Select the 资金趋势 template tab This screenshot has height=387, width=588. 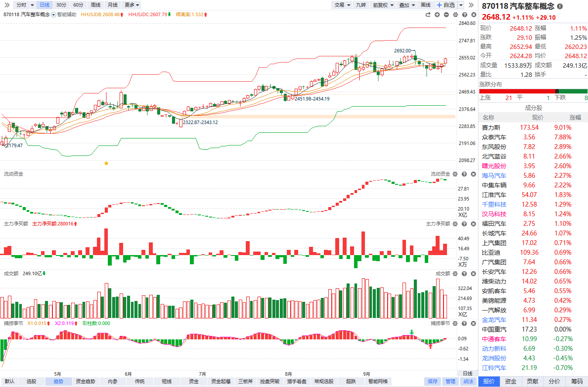(85, 381)
